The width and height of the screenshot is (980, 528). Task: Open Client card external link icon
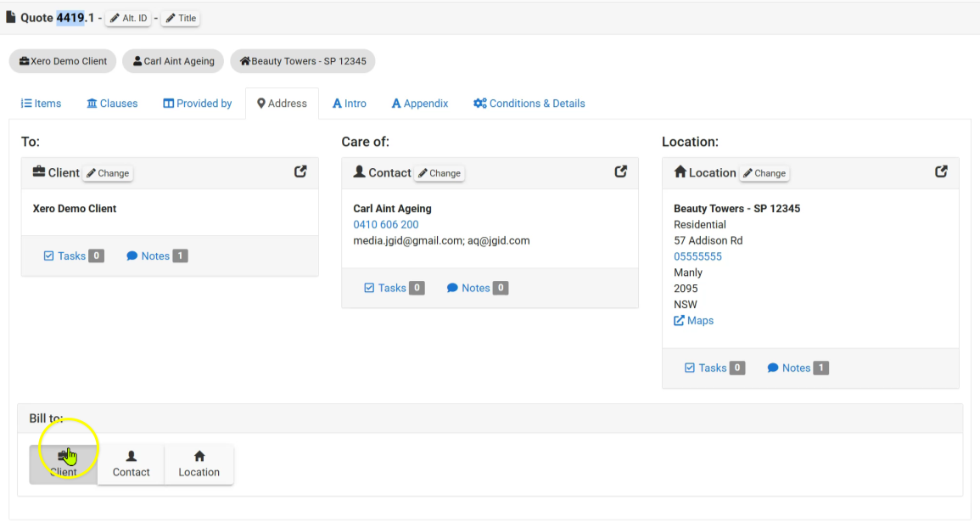pyautogui.click(x=300, y=171)
